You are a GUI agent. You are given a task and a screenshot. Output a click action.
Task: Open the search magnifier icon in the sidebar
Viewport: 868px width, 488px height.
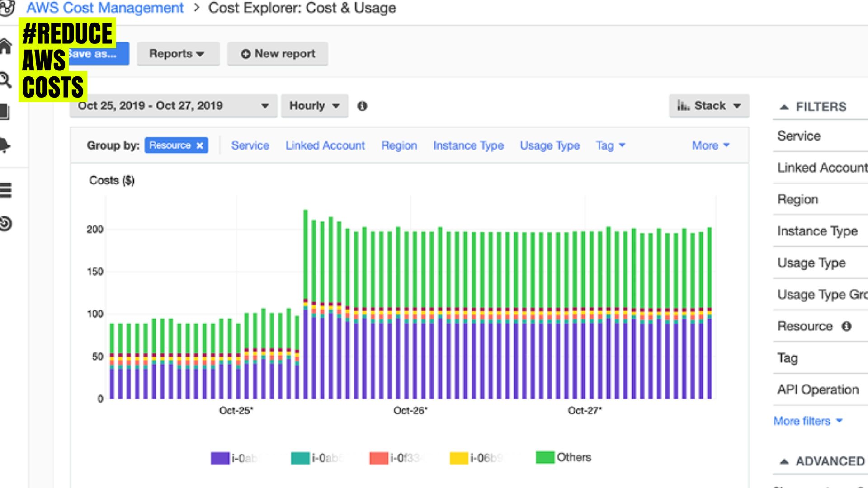[5, 80]
